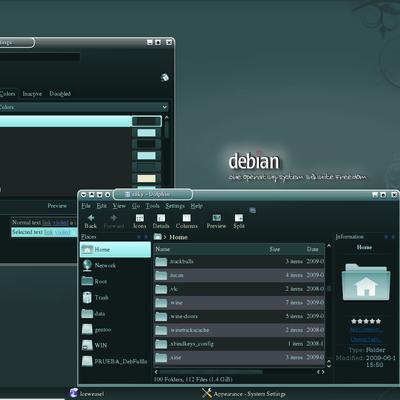Click the .xbindkeys_config folder name
400x400 pixels.
tap(191, 344)
